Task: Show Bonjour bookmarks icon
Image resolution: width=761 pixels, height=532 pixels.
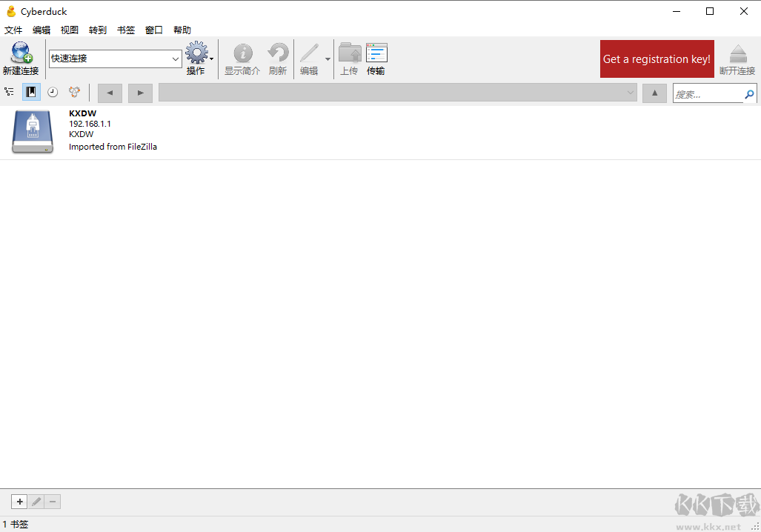Action: tap(74, 92)
